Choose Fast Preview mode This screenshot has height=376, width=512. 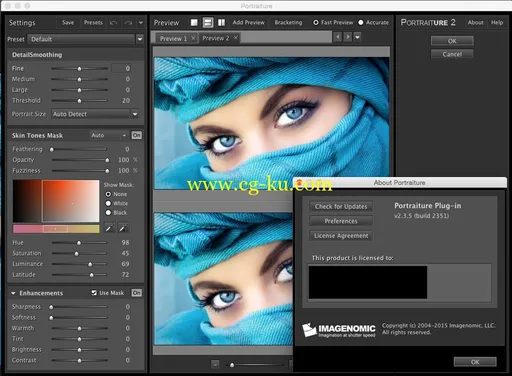(x=316, y=22)
